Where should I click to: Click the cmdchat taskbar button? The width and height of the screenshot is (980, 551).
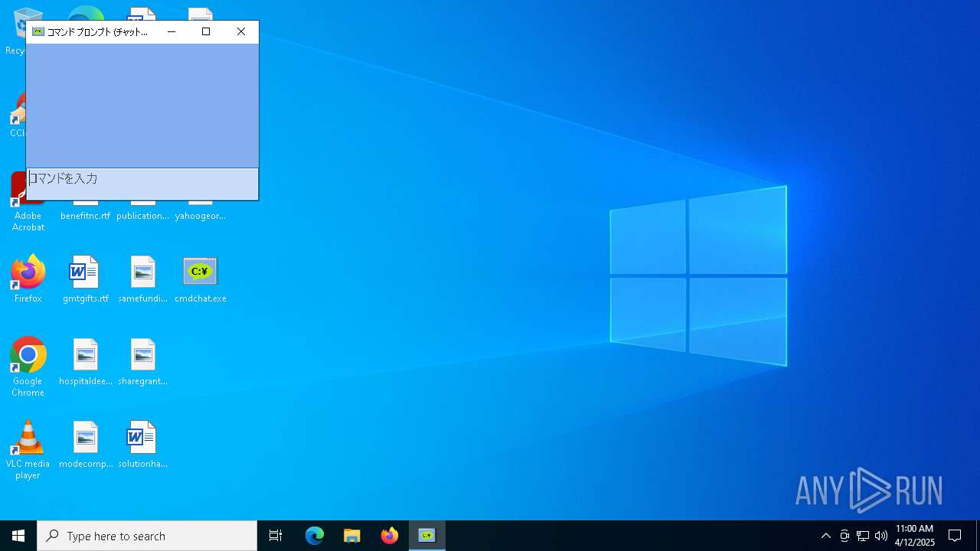427,536
